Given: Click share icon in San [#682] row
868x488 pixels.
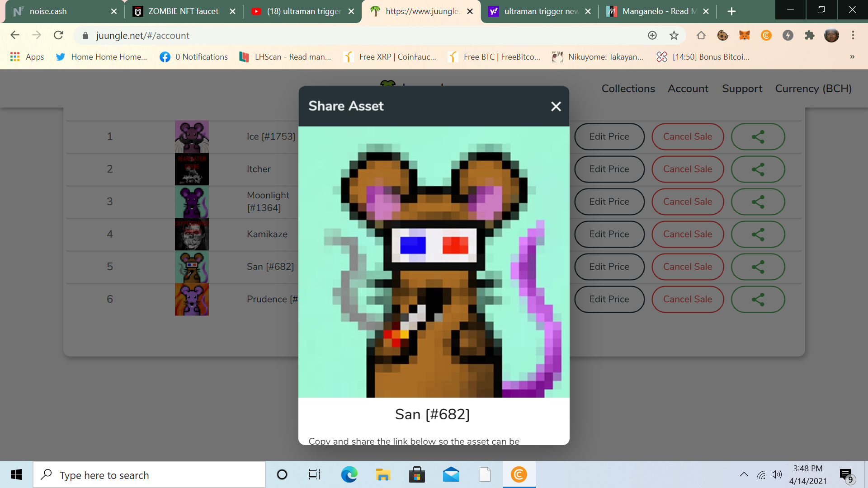Looking at the screenshot, I should [x=758, y=267].
